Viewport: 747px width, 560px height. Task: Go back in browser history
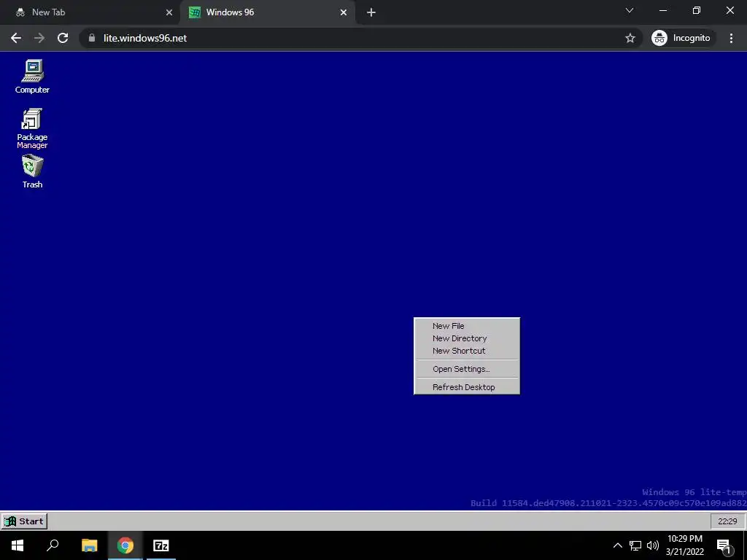(x=16, y=38)
